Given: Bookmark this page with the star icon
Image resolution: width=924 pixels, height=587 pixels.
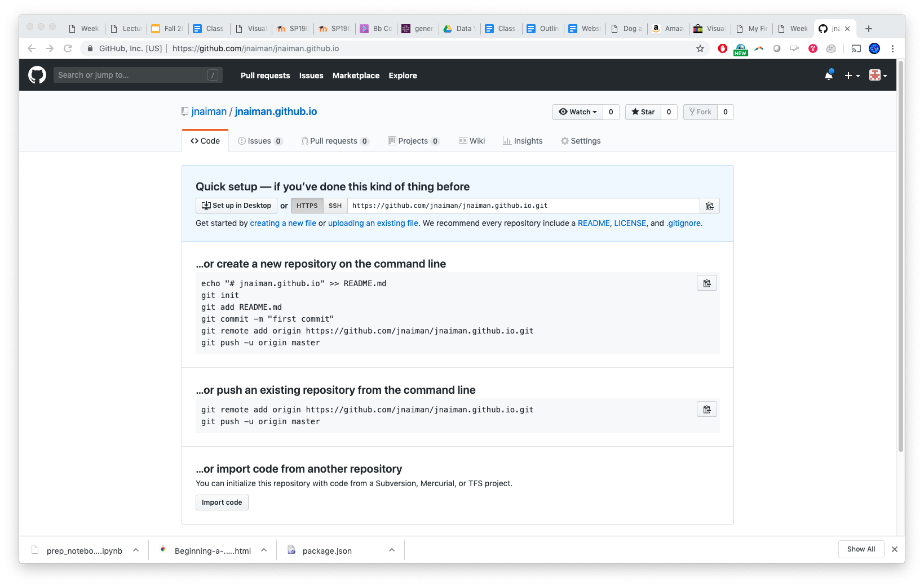Looking at the screenshot, I should 700,48.
